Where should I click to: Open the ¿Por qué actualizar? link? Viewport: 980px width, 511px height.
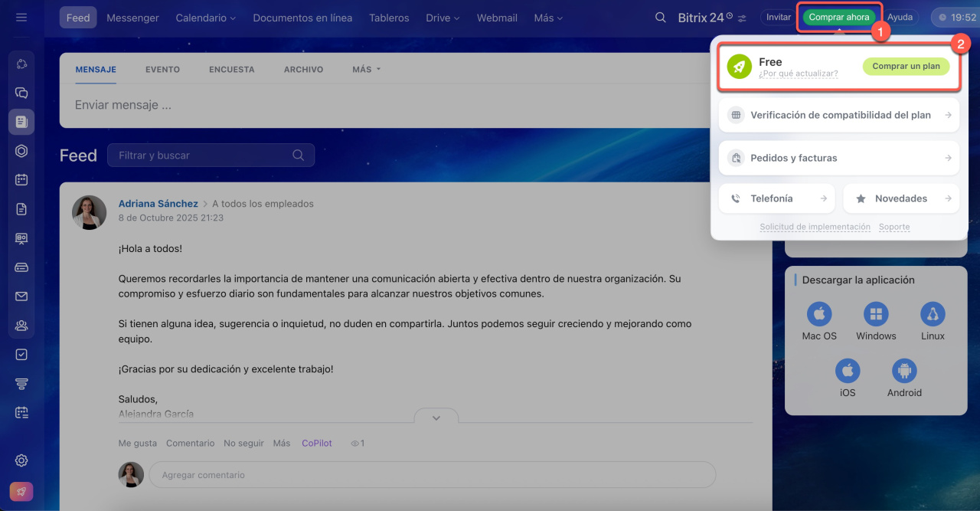(x=798, y=74)
